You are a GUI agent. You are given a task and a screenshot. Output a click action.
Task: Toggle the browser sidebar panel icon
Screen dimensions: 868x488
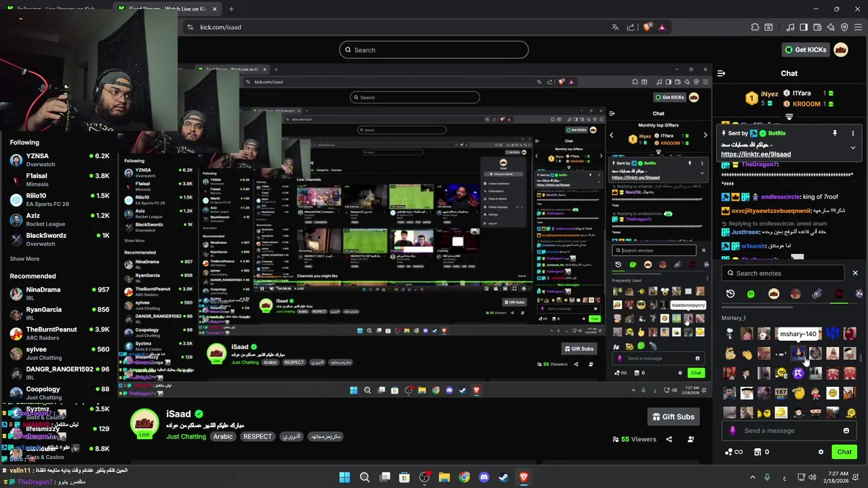[x=804, y=27]
